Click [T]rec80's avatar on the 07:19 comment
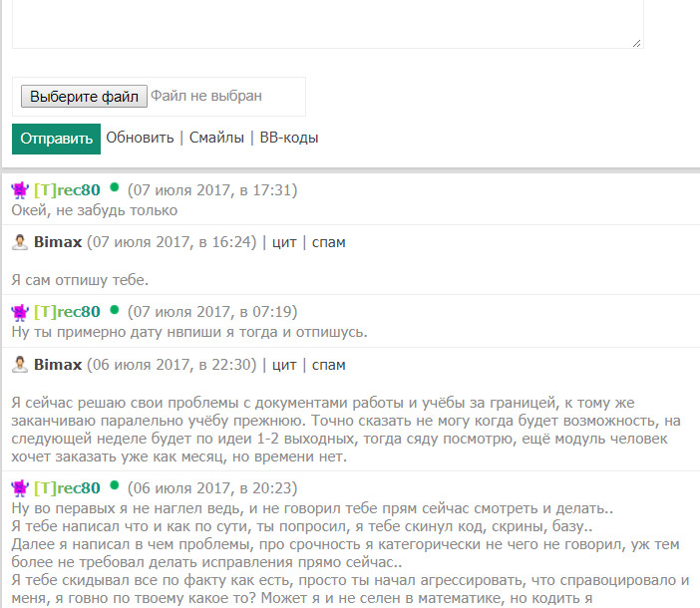The image size is (700, 608). [20, 311]
